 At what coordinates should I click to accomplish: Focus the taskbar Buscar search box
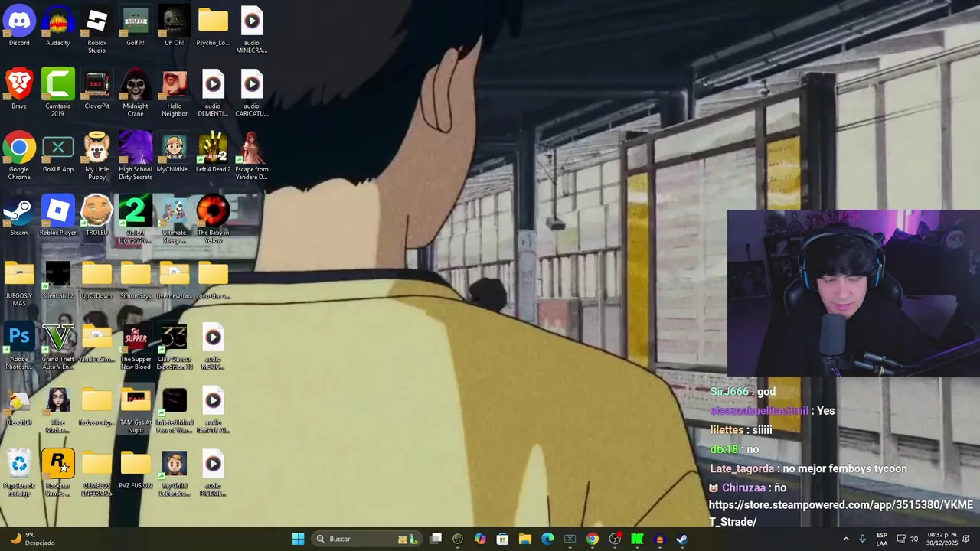[x=367, y=539]
